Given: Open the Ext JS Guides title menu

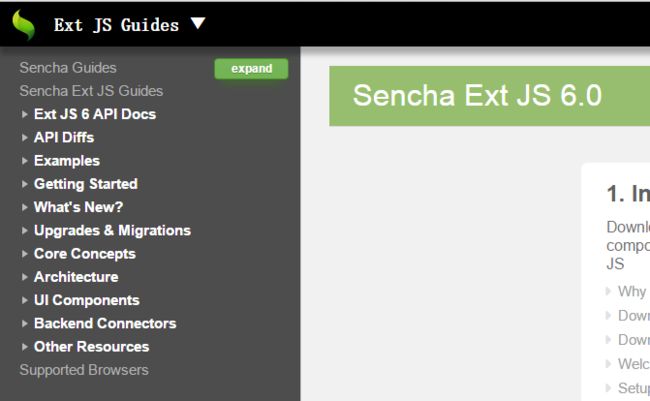Looking at the screenshot, I should click(x=116, y=25).
